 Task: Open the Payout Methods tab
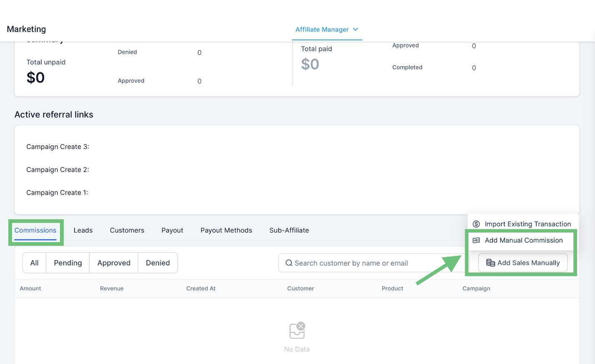(226, 230)
